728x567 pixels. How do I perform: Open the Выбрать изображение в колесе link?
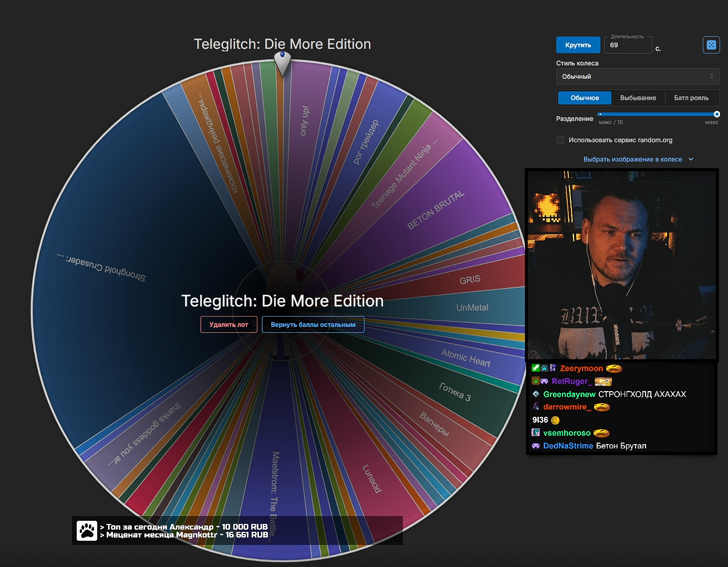(x=632, y=160)
